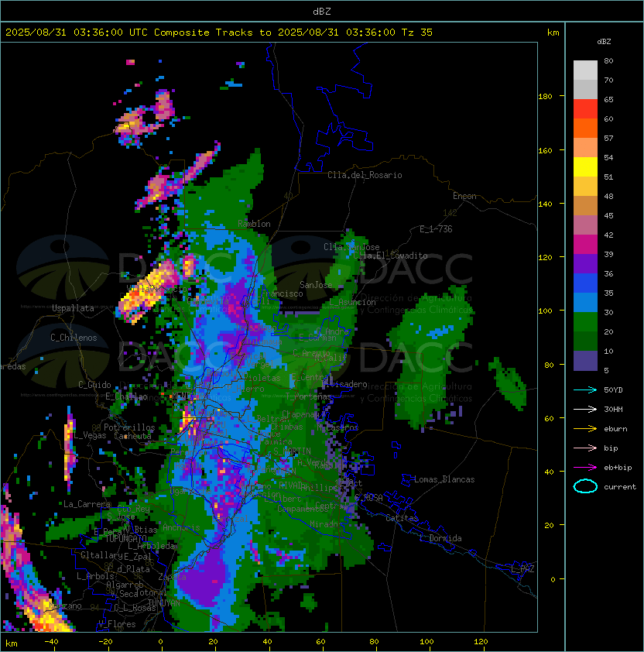Click the 'TUNUYAN' map label
Screen dimensions: 644x652
(x=164, y=602)
